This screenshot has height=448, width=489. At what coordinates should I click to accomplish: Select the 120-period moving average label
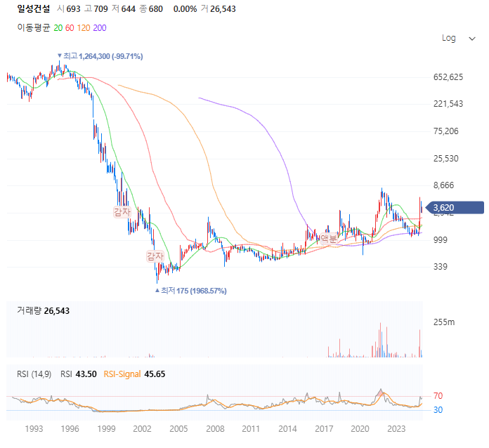pos(84,28)
